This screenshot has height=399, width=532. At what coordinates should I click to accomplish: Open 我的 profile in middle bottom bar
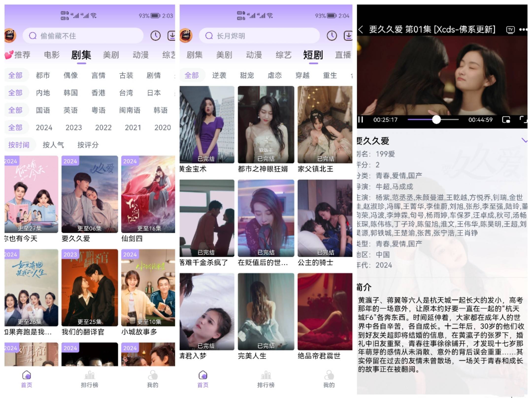[x=329, y=379]
